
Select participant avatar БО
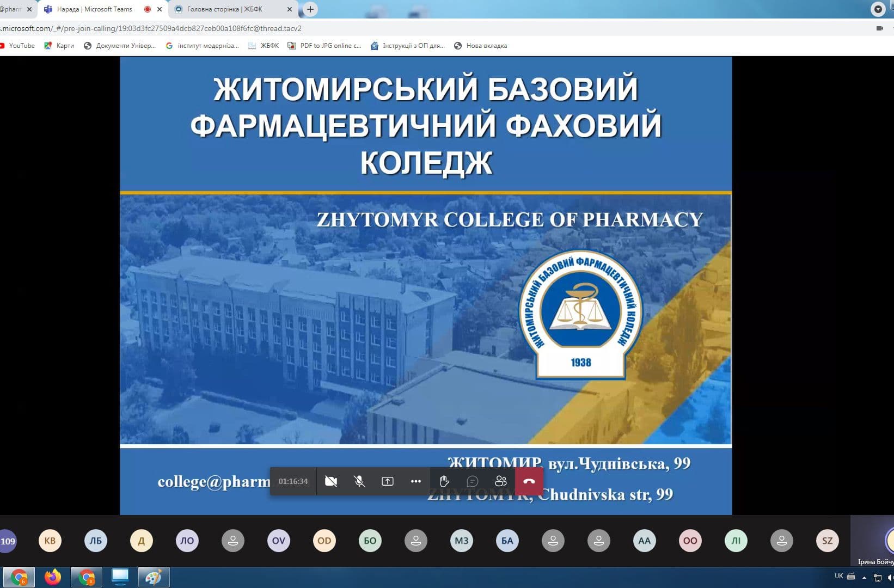(370, 541)
